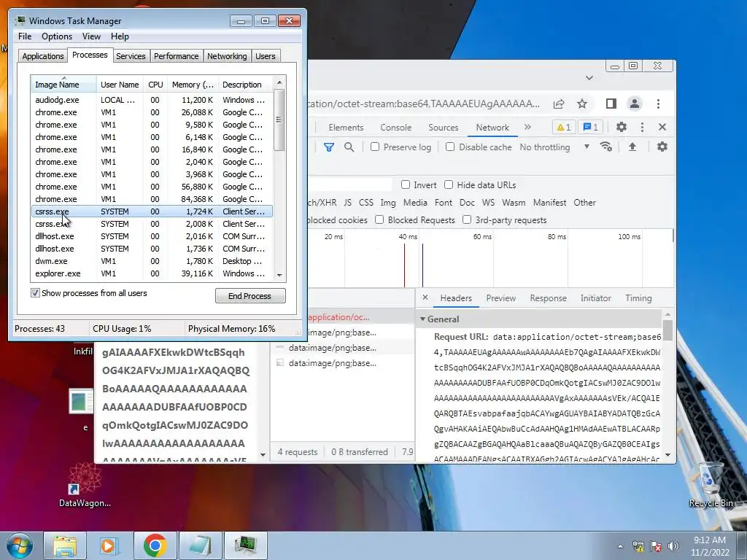Open the Recycle Bin desktop icon
This screenshot has width=747, height=560.
point(711,485)
